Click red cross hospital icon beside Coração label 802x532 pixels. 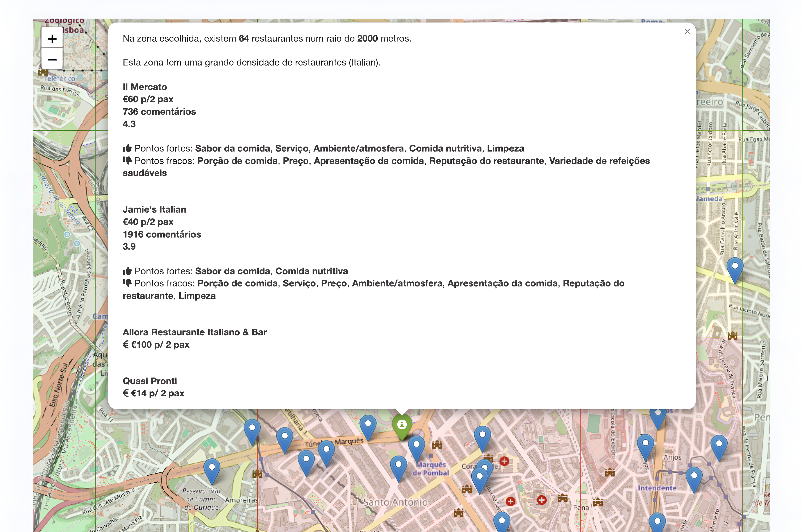[504, 461]
